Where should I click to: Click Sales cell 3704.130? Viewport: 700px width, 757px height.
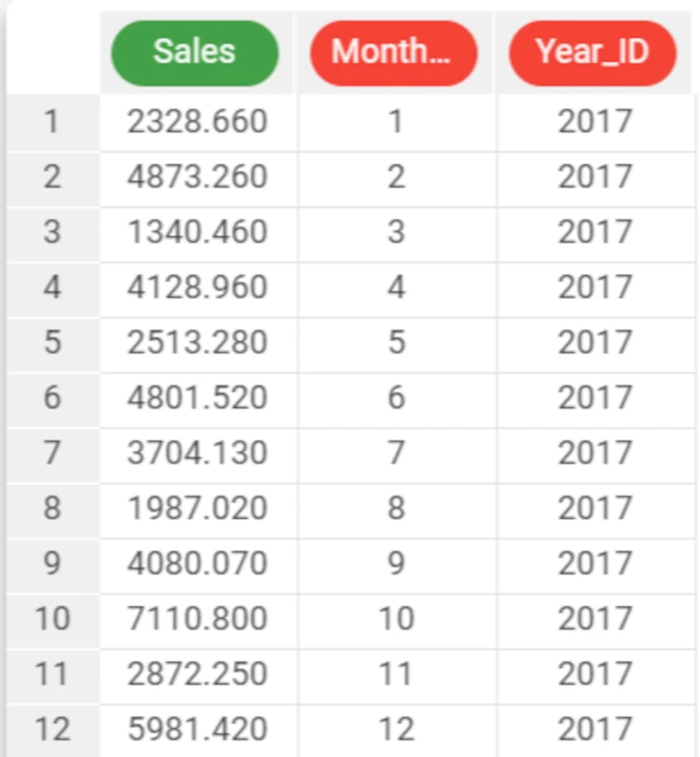tap(198, 454)
